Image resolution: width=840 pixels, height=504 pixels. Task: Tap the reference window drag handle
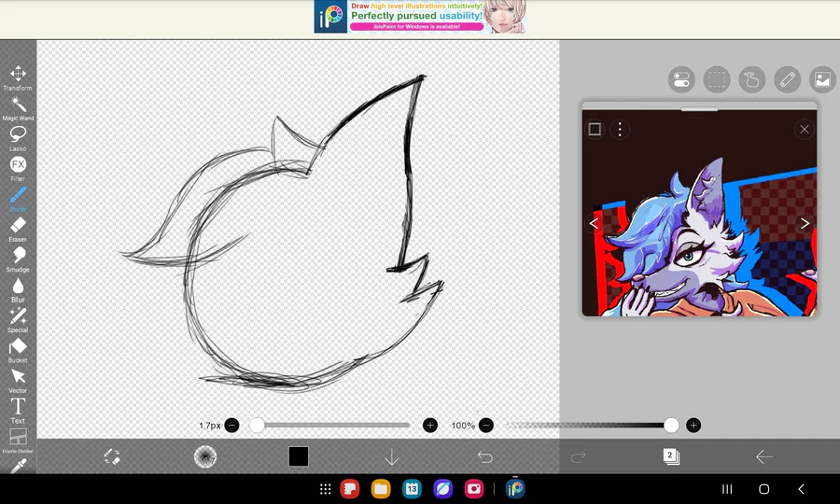click(699, 108)
